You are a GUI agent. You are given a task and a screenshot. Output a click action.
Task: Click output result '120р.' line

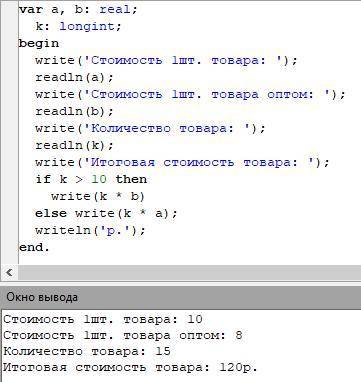pos(131,367)
